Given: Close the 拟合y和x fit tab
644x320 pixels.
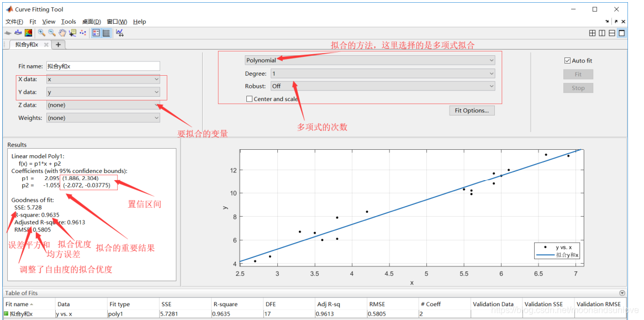Looking at the screenshot, I should [x=46, y=45].
